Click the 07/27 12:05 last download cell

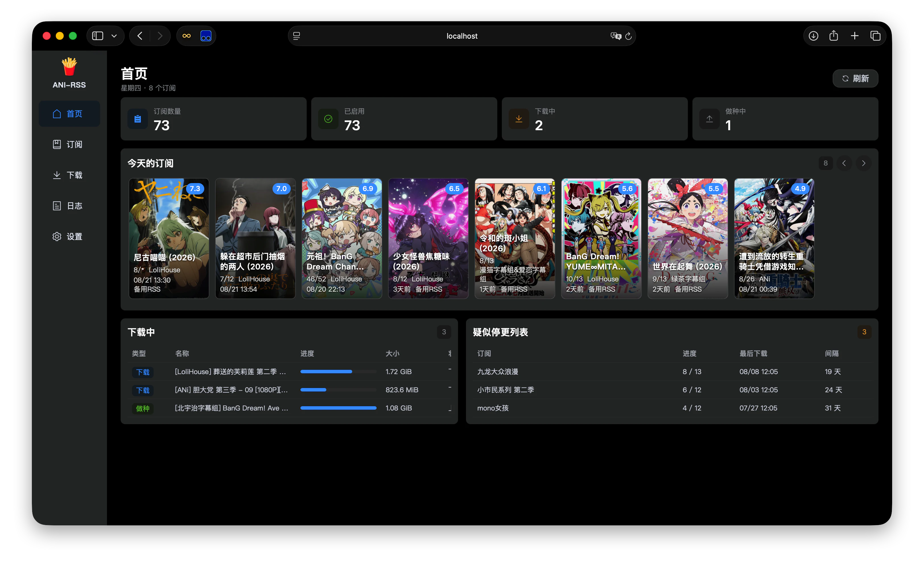[x=758, y=408]
